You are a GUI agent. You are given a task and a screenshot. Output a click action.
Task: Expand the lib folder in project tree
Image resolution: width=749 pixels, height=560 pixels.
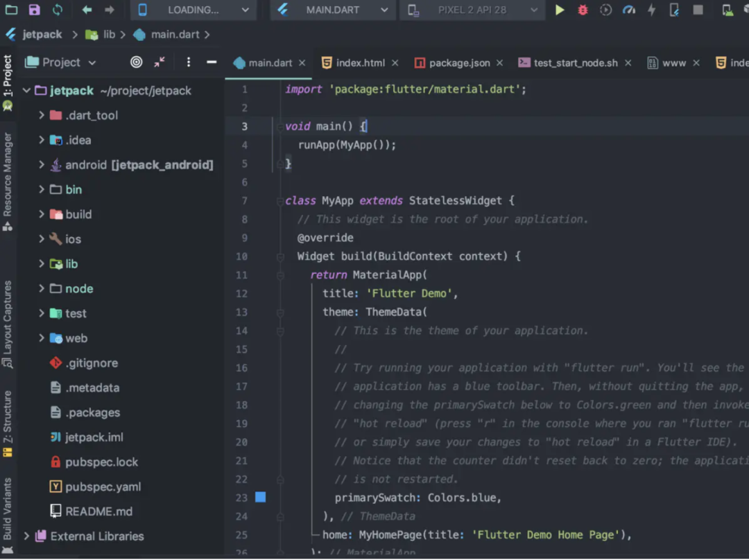click(42, 264)
